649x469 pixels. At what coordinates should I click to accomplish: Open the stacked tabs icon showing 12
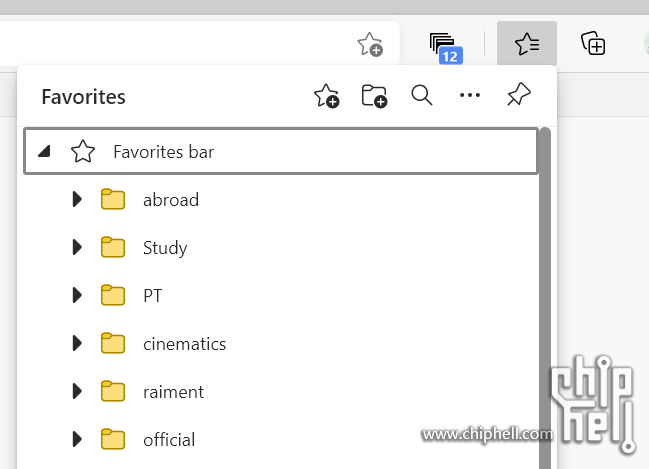(446, 48)
